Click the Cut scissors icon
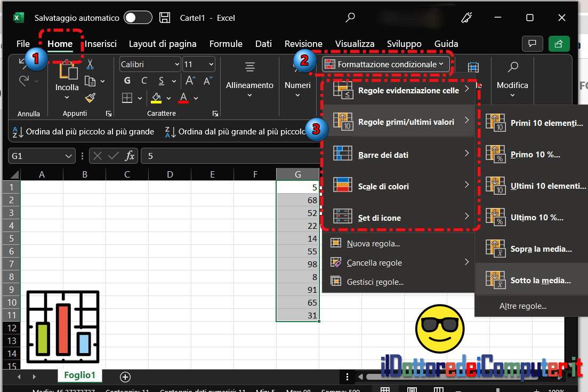 pos(90,64)
